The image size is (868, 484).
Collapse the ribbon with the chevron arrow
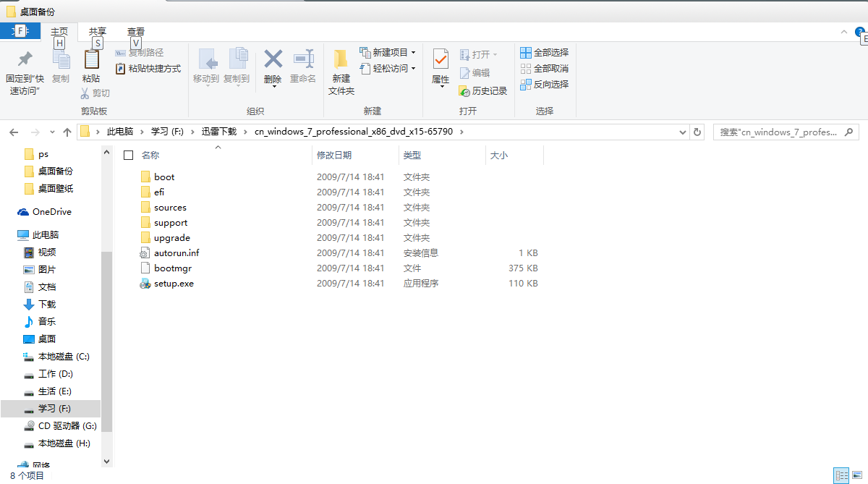[x=843, y=32]
